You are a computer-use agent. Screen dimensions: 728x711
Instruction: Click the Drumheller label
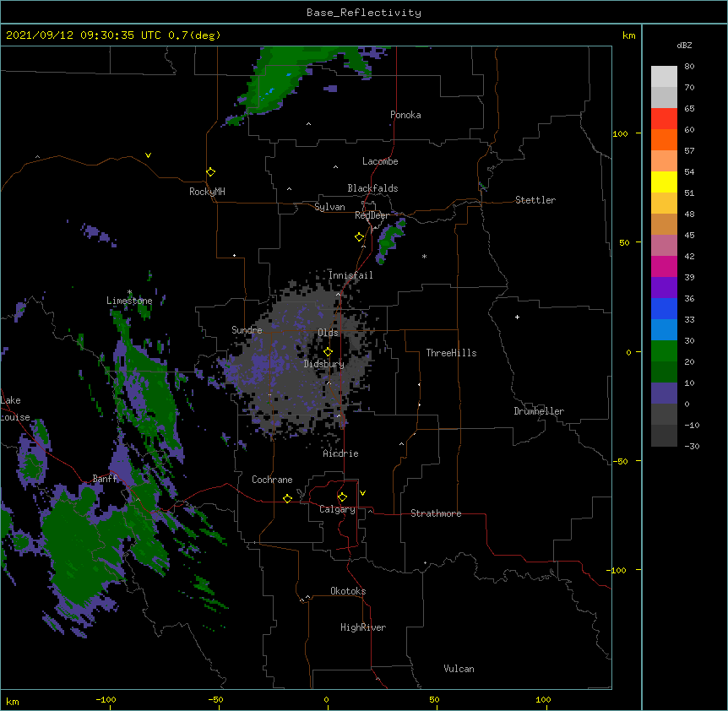(x=539, y=411)
